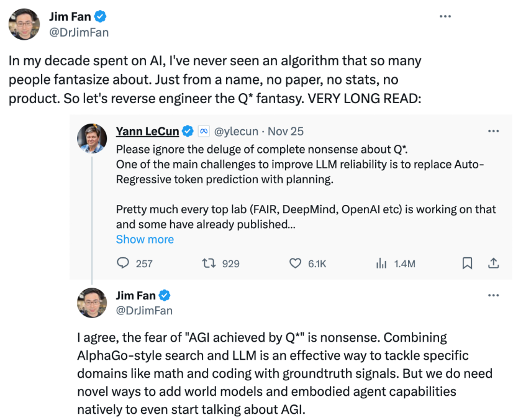Expand LeCun's tweet with Show more
The width and height of the screenshot is (513, 420).
145,239
